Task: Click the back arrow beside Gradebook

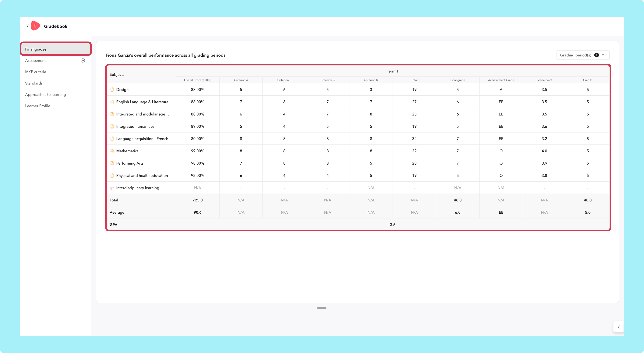Action: 27,26
